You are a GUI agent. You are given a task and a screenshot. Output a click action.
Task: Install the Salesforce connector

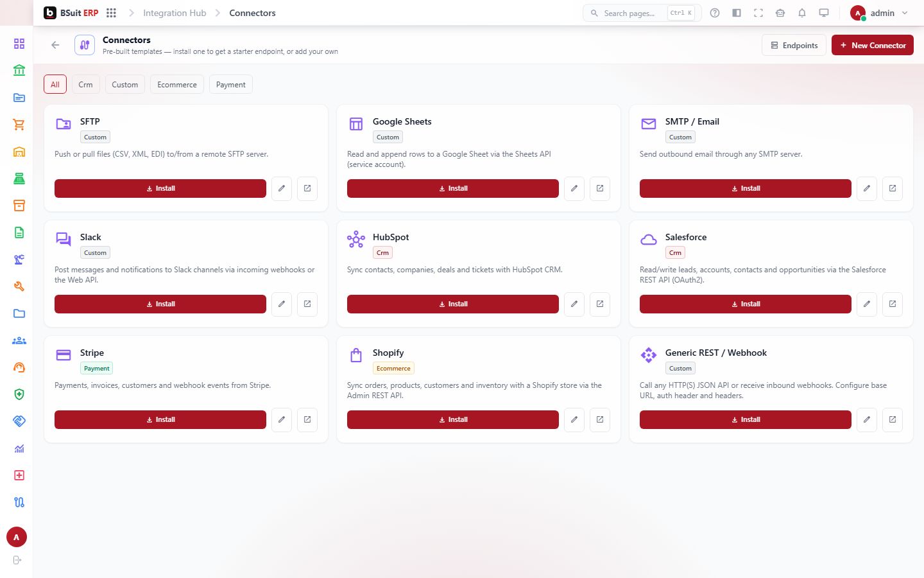pos(746,304)
